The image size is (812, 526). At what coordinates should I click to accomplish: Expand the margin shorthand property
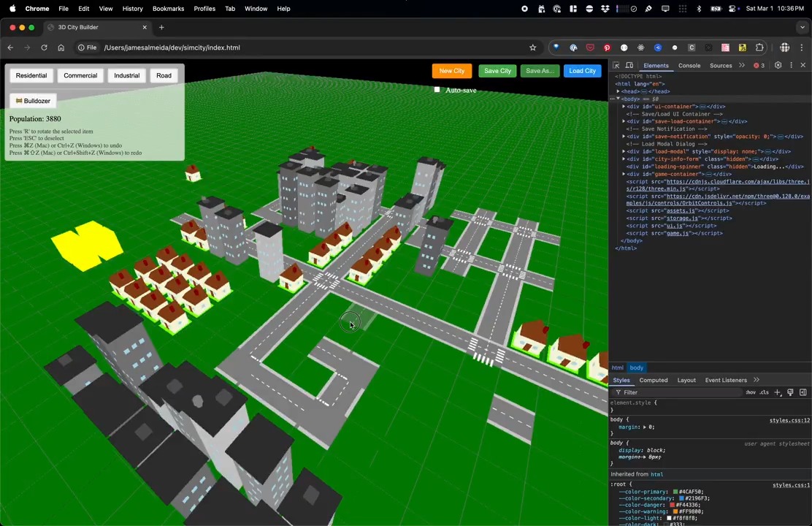pyautogui.click(x=645, y=427)
